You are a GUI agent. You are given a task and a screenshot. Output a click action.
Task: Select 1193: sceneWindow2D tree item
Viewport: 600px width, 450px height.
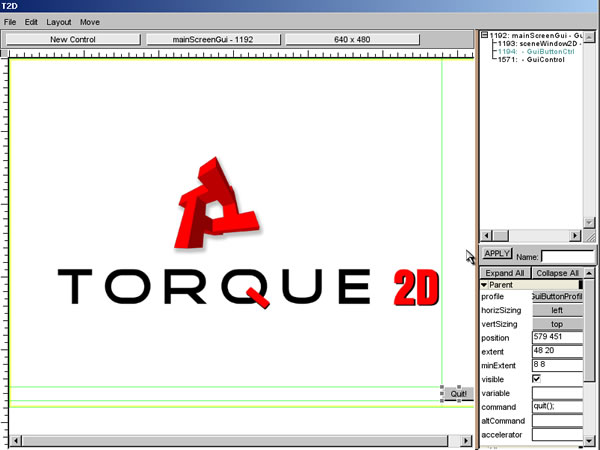click(540, 44)
